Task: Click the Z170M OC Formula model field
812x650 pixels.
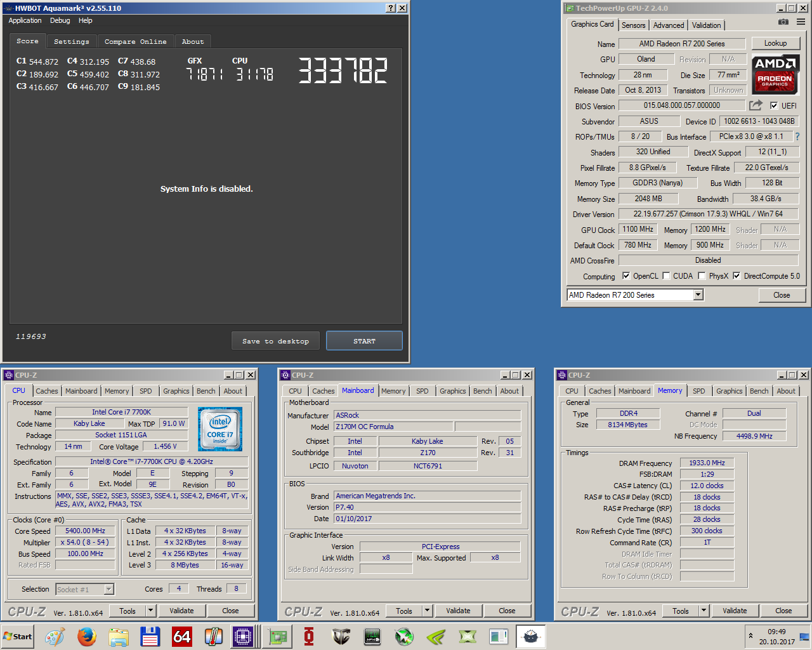Action: point(393,427)
